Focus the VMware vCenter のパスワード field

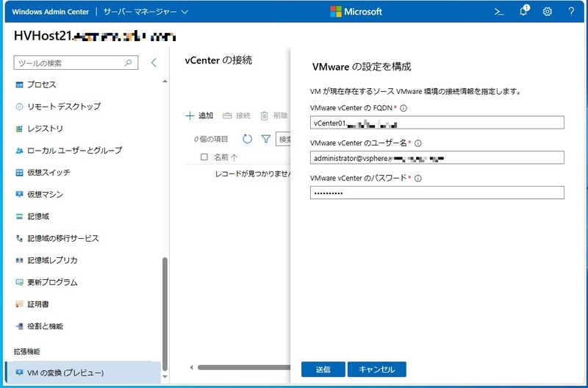(x=437, y=193)
